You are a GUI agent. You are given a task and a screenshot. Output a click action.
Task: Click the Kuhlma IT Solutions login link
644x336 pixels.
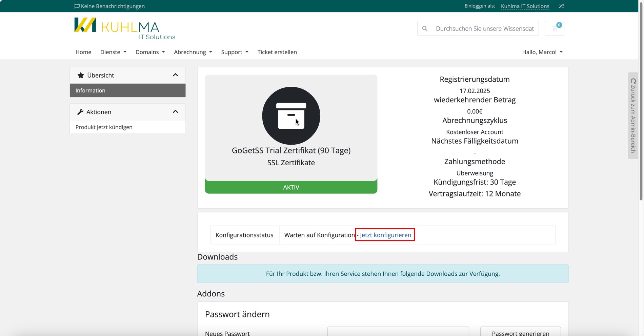click(525, 6)
